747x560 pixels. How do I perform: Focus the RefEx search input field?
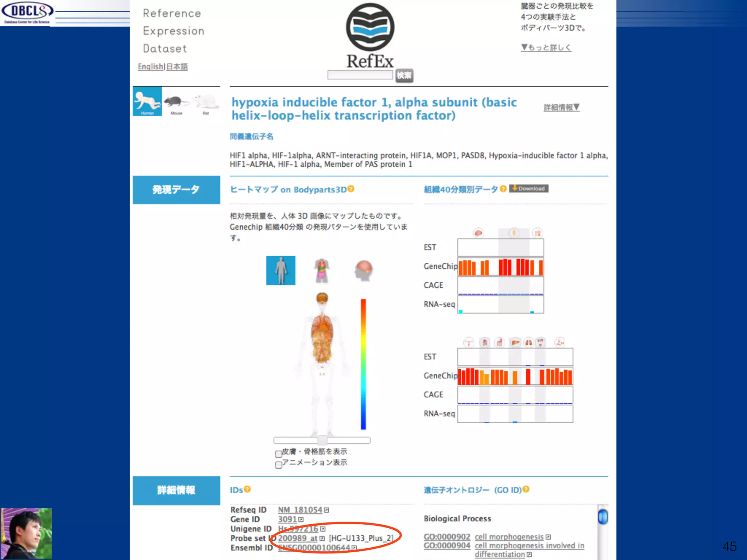pos(360,75)
